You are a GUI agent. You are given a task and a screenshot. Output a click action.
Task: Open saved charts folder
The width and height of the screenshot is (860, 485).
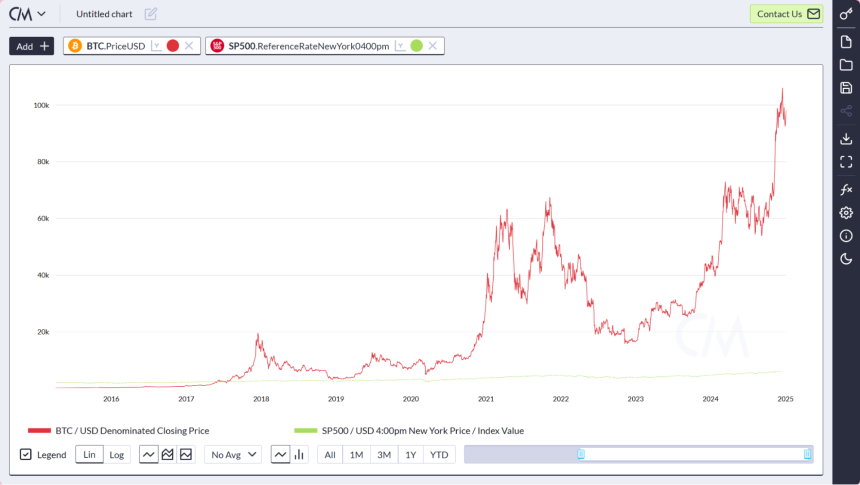(846, 65)
